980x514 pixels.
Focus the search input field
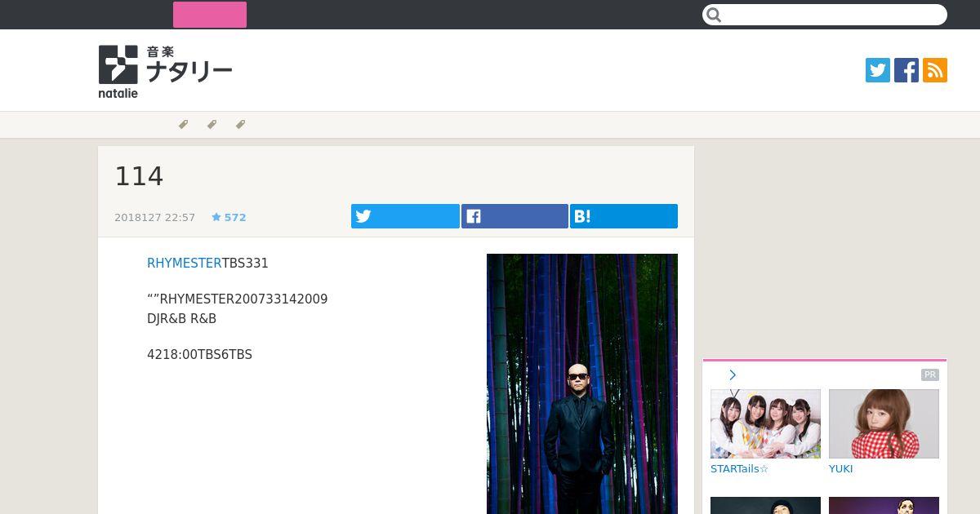pos(825,15)
